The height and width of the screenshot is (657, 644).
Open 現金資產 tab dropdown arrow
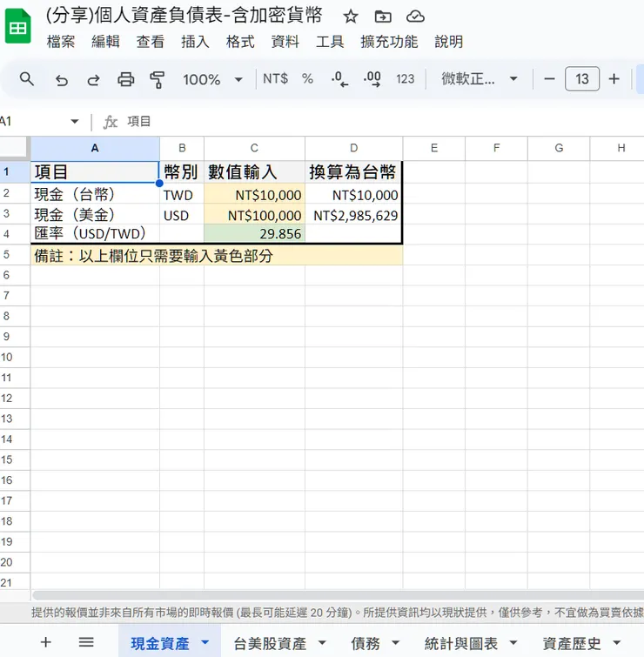click(205, 642)
